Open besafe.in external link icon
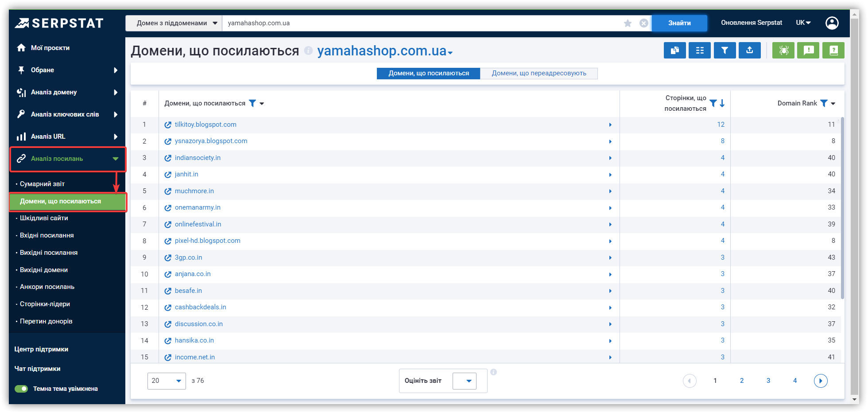868x413 pixels. pyautogui.click(x=168, y=291)
